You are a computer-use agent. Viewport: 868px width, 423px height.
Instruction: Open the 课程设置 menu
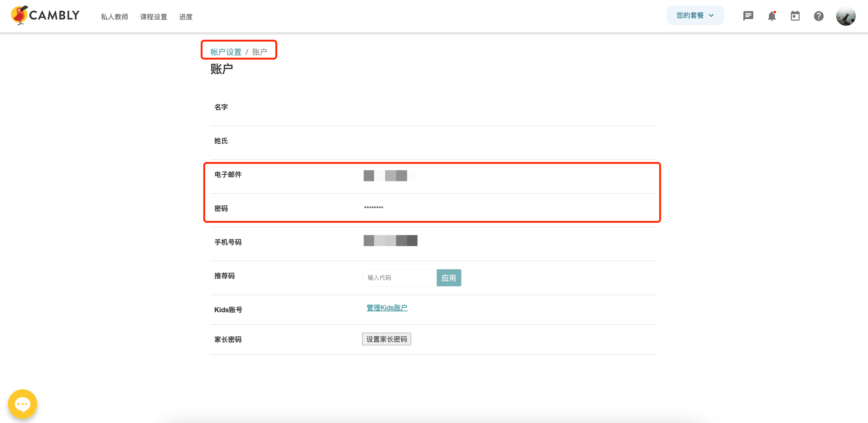[x=153, y=17]
